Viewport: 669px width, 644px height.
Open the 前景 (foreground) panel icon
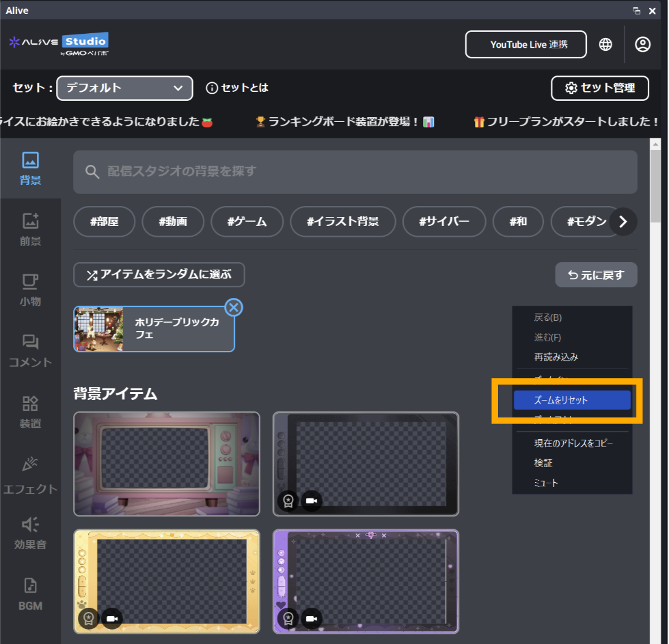pyautogui.click(x=30, y=227)
